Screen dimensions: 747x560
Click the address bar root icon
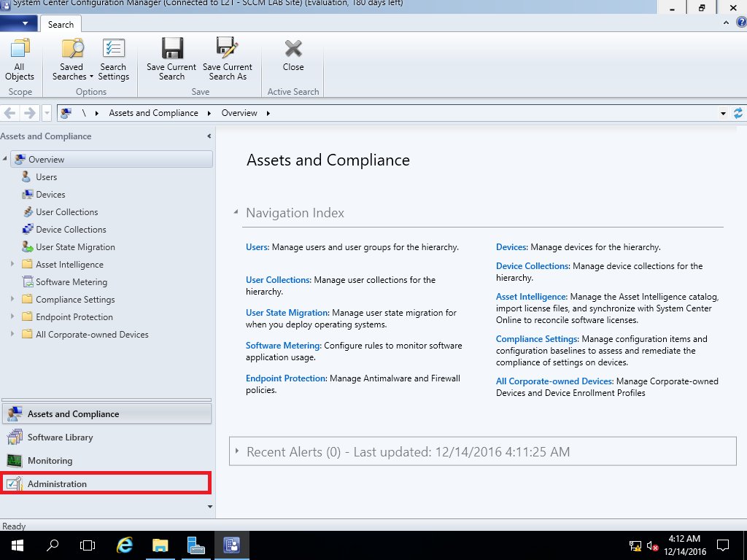(x=66, y=113)
